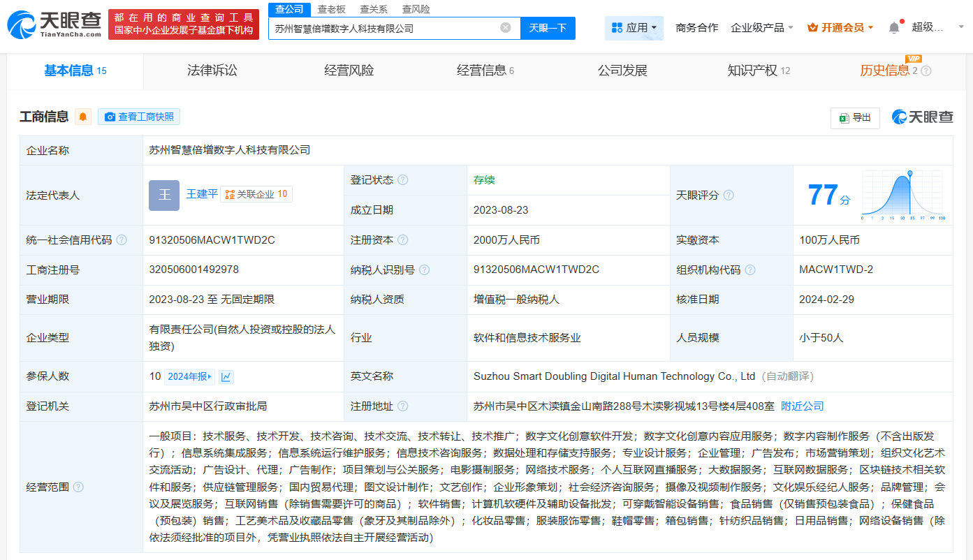
Task: Switch search mode to 查老板
Action: (332, 9)
